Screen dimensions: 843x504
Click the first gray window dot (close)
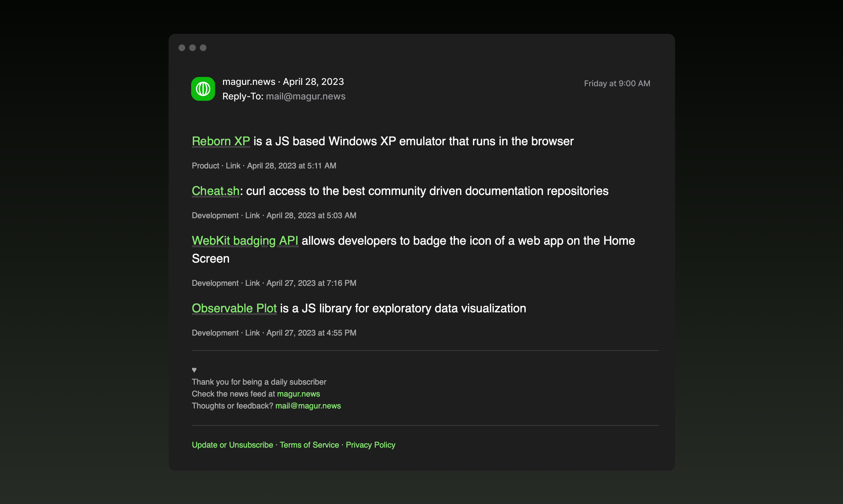coord(182,48)
